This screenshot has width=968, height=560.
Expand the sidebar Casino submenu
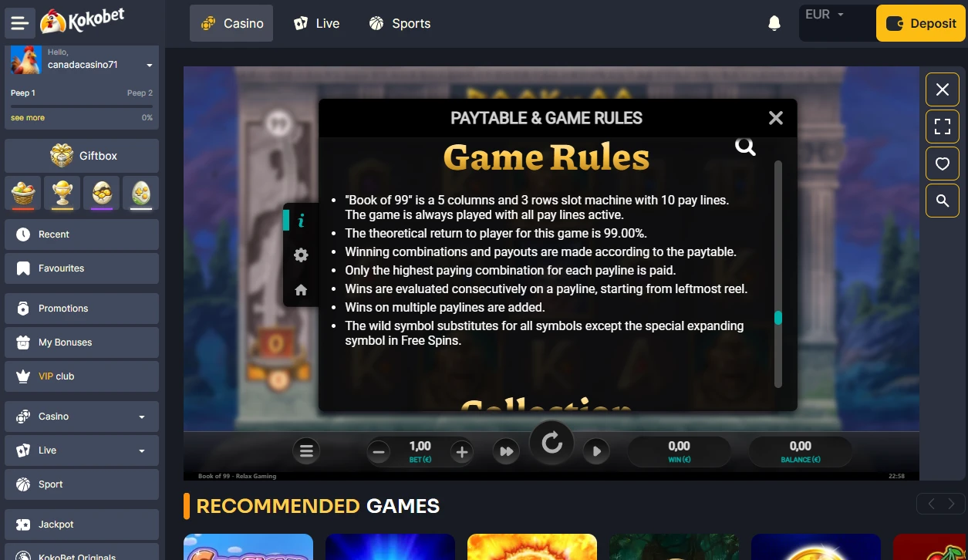[x=82, y=417]
